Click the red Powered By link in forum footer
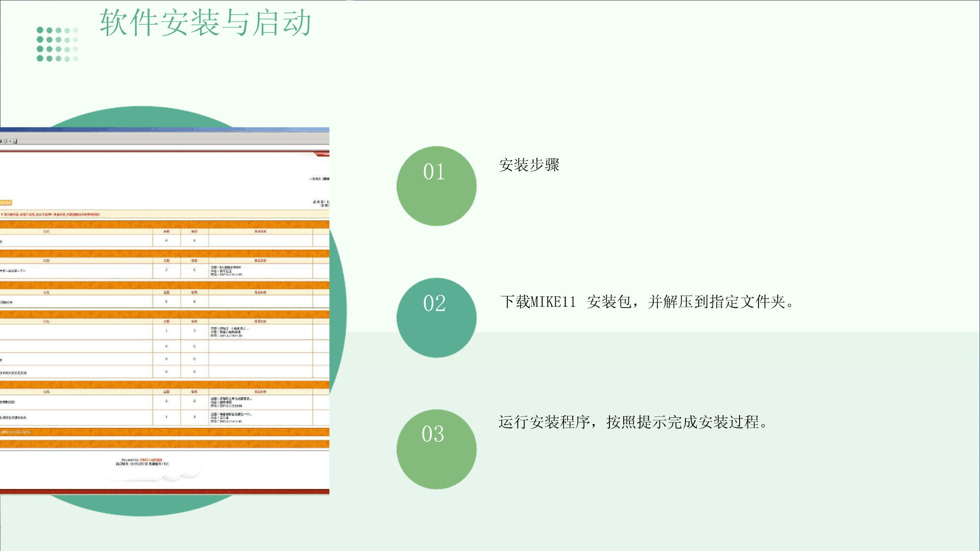 151,460
